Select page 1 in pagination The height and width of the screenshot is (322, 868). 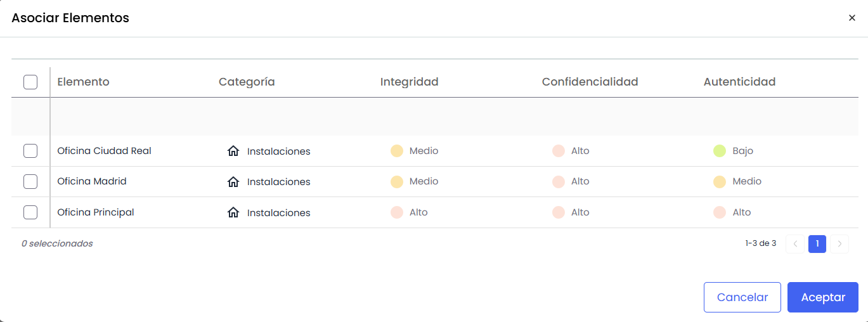[817, 244]
